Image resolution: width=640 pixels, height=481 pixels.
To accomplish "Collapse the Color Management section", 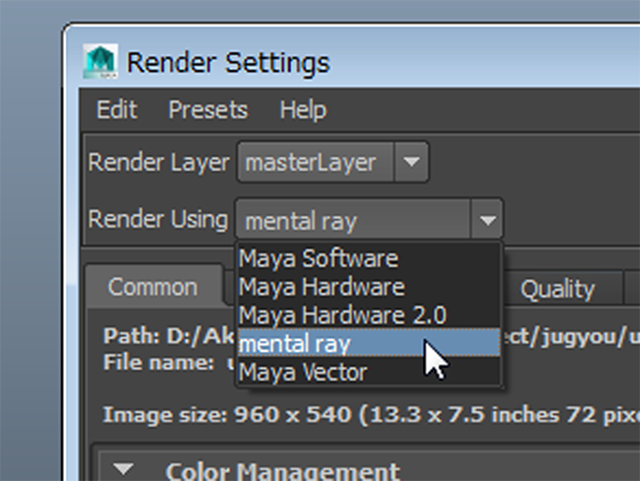I will [x=123, y=469].
